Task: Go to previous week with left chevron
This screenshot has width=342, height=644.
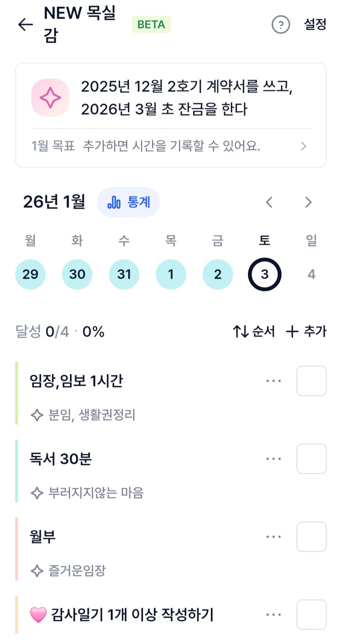Action: [x=269, y=202]
